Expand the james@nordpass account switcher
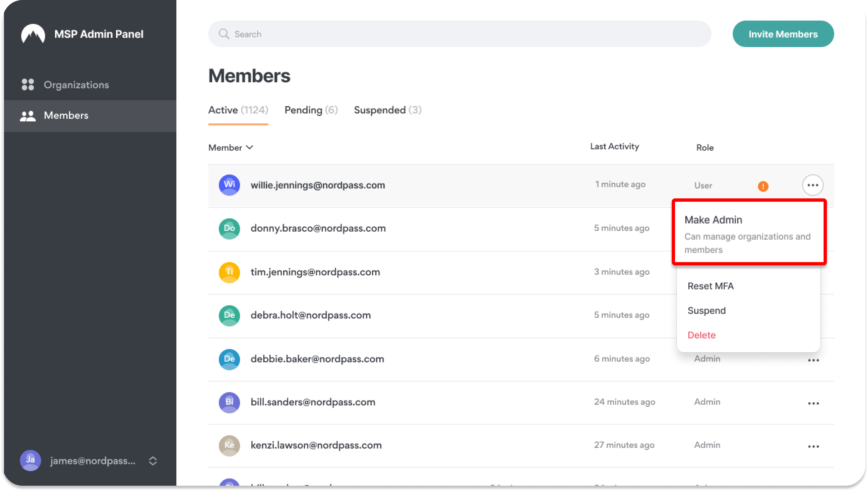The height and width of the screenshot is (491, 868). [153, 461]
